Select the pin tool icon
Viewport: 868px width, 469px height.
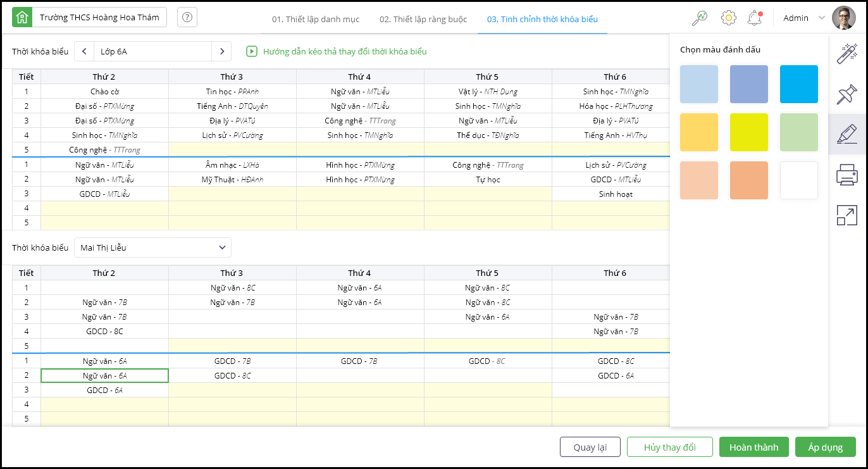pos(846,94)
